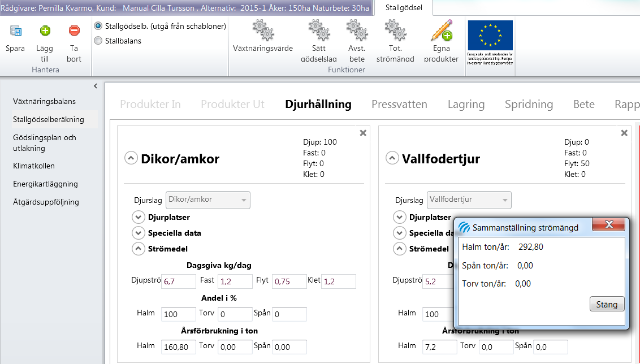
Task: Click Vallfodertjur Spån årsförbrukning field
Action: click(x=551, y=347)
